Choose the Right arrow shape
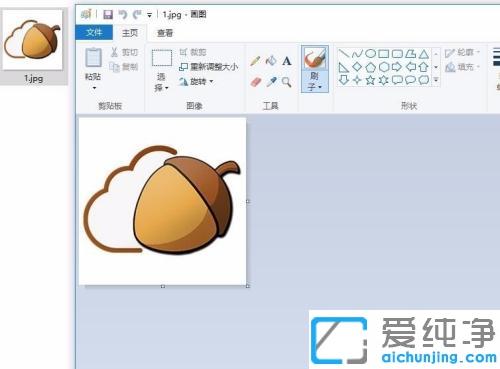 397,67
